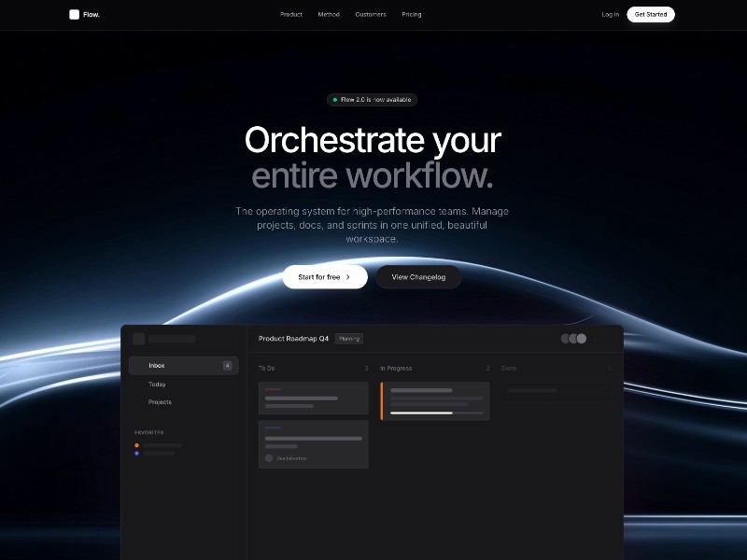Open the Flow 2.0 announcement banner

click(373, 100)
